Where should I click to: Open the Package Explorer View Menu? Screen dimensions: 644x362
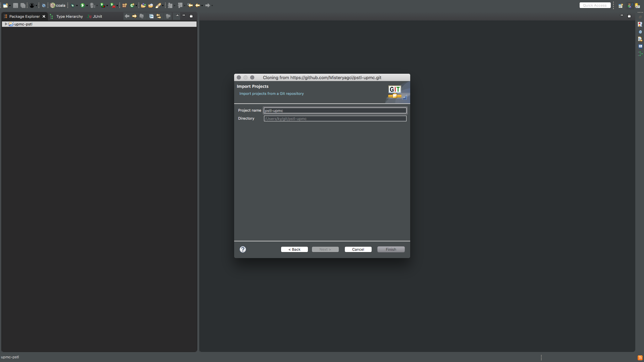(x=177, y=16)
